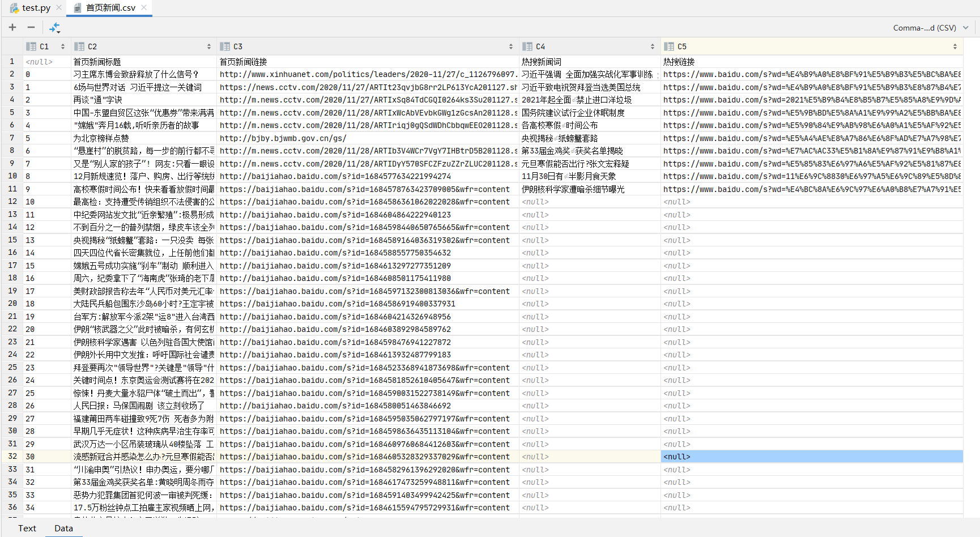Image resolution: width=980 pixels, height=537 pixels.
Task: Click cell '各高校寒假 时间公布'
Action: 589,125
